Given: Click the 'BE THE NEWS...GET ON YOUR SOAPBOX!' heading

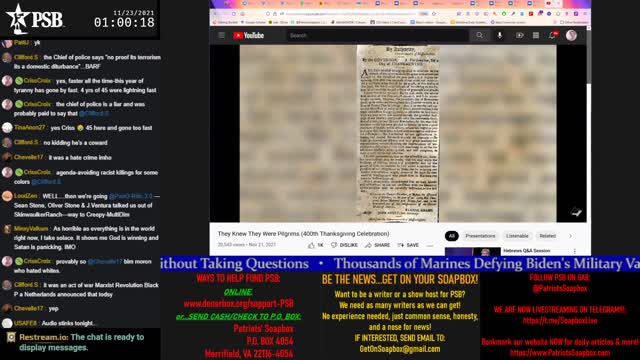Looking at the screenshot, I should click(x=400, y=280).
